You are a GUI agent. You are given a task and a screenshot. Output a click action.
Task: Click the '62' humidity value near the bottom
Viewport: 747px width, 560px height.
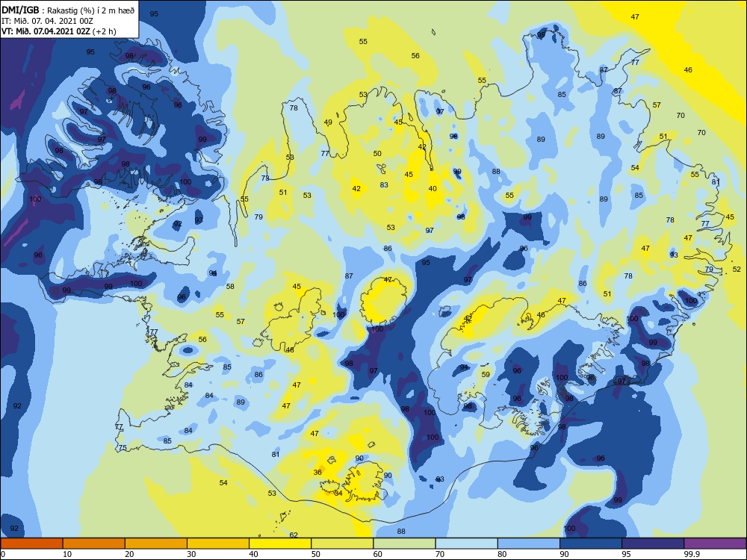(x=294, y=535)
